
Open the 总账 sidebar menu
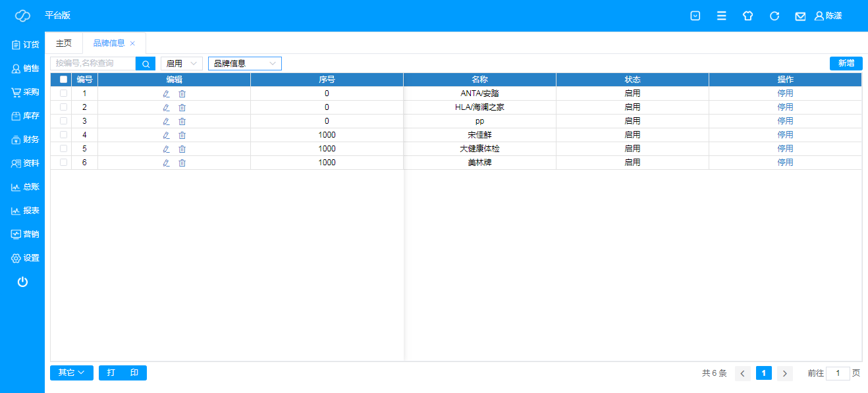point(25,187)
